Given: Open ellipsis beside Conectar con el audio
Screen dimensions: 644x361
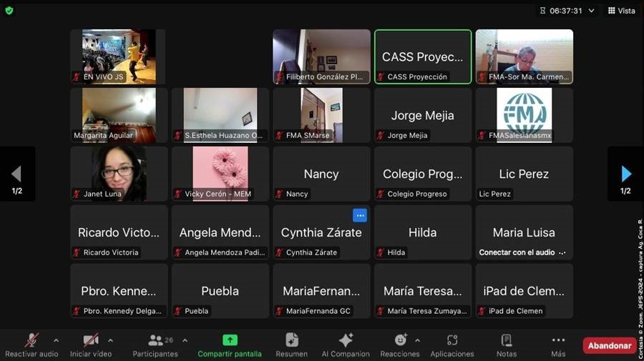Looking at the screenshot, I should coord(562,253).
